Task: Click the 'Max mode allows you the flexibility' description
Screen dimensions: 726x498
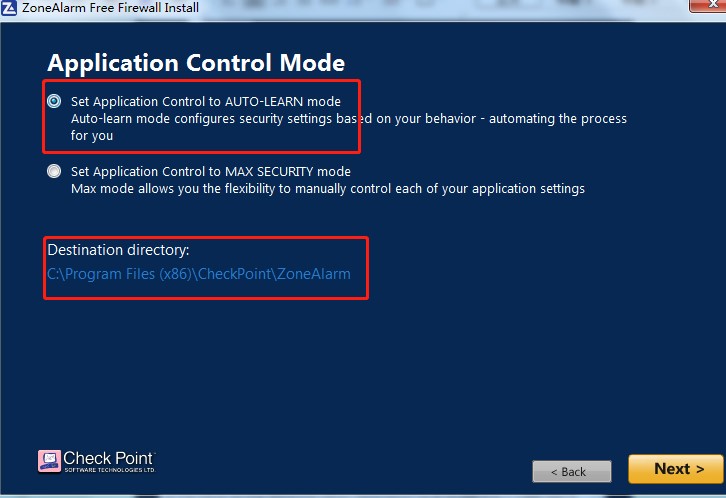Action: 328,189
